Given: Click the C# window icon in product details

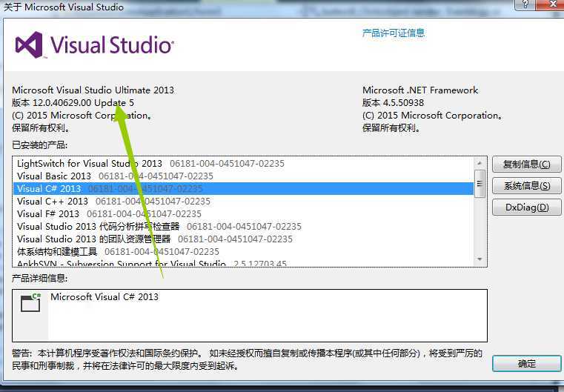Looking at the screenshot, I should (x=30, y=302).
